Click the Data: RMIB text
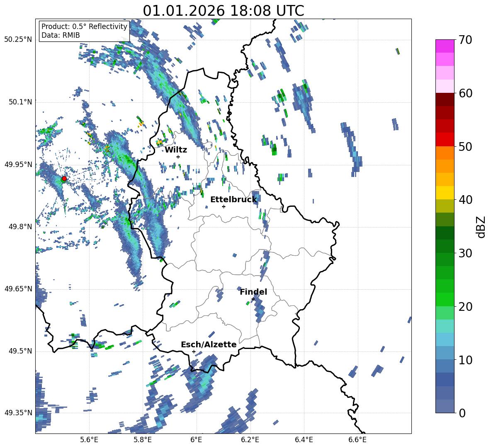 click(61, 35)
